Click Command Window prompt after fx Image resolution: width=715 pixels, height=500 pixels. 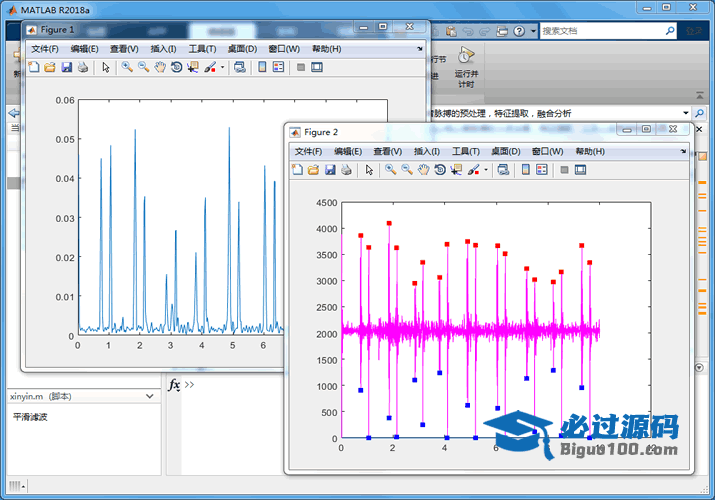[x=190, y=385]
